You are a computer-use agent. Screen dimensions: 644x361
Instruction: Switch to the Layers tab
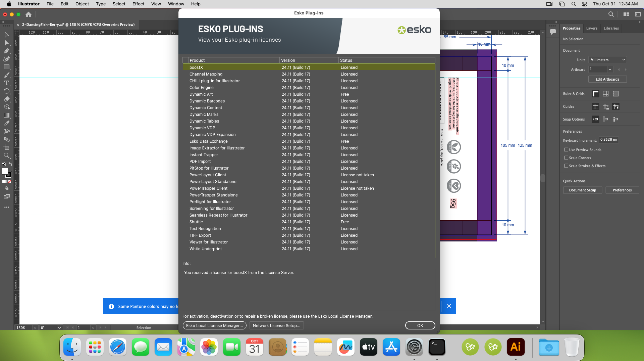(x=592, y=29)
